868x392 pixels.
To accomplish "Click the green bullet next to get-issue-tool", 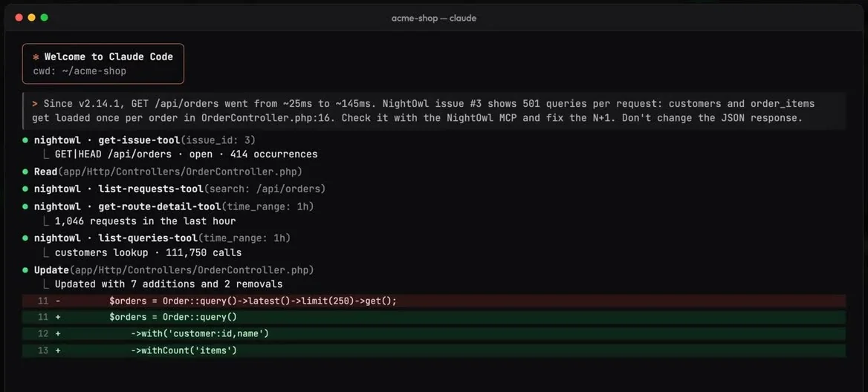I will coord(25,140).
